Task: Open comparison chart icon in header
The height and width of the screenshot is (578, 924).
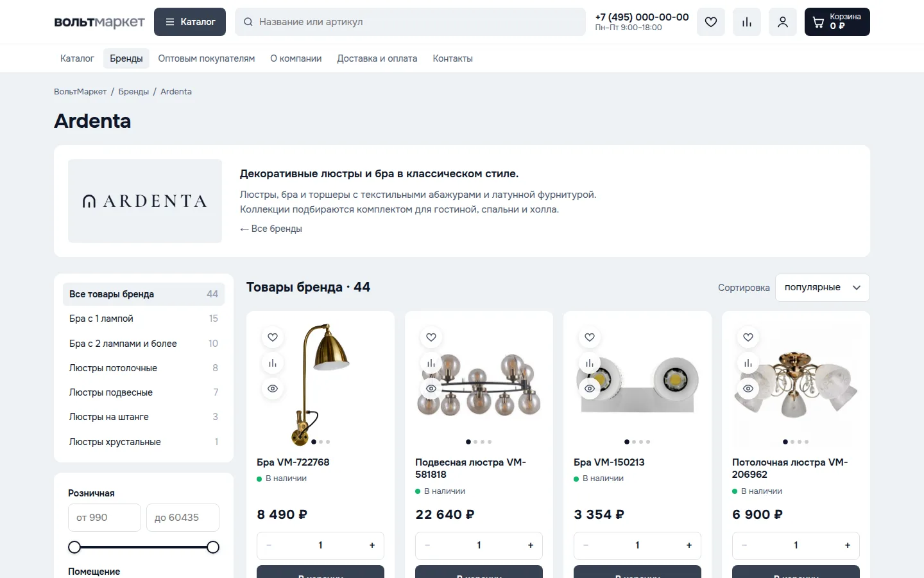Action: (747, 22)
